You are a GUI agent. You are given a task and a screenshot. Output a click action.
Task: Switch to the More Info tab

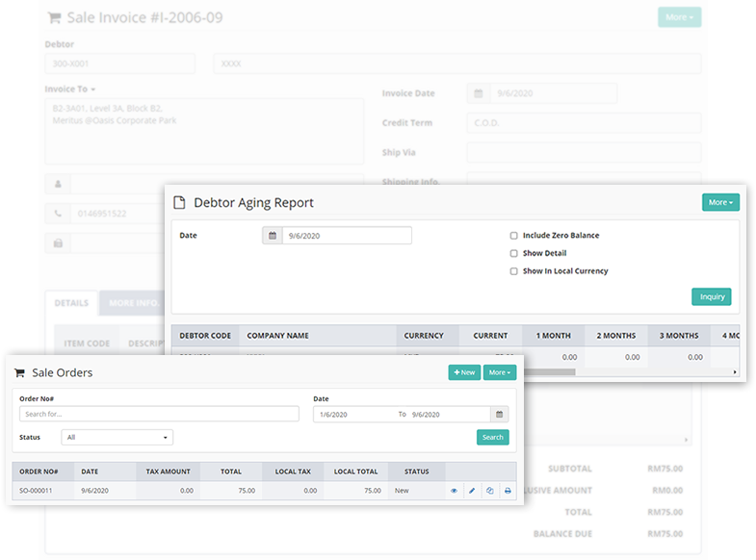tap(133, 303)
